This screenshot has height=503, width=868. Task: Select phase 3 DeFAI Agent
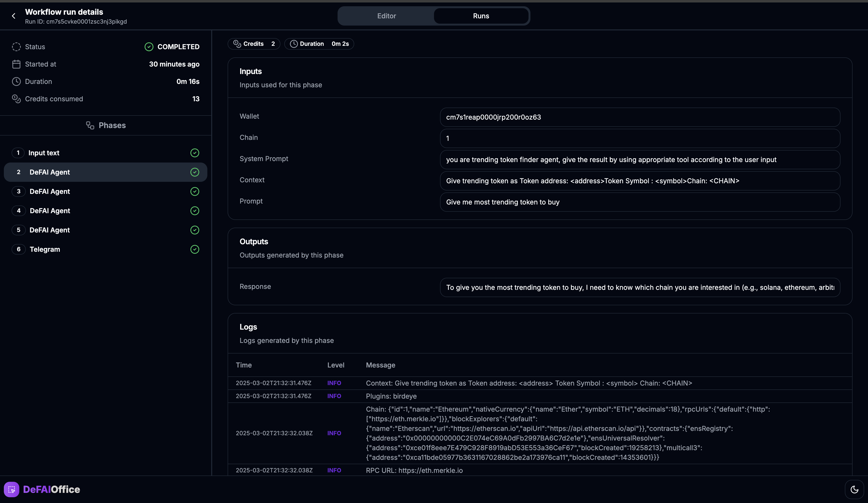pos(50,191)
